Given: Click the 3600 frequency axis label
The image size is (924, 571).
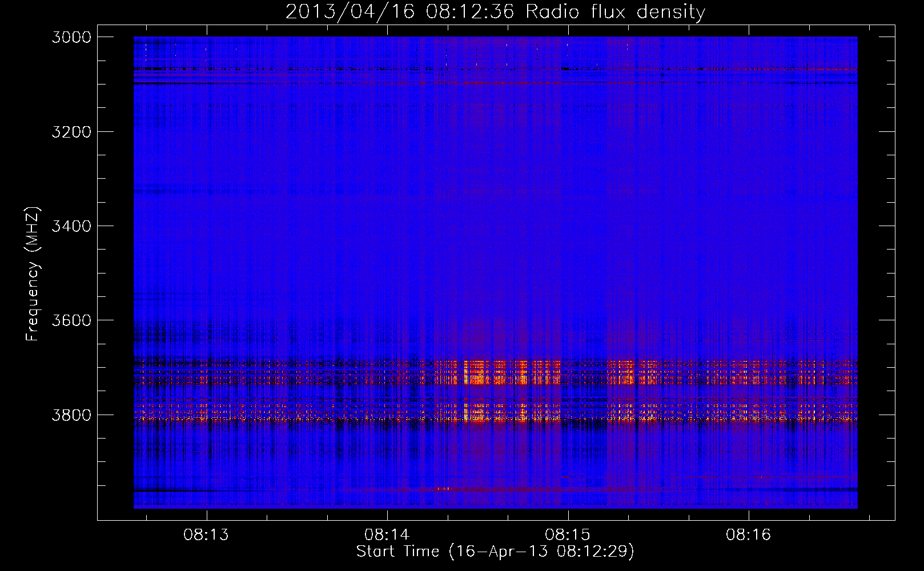Looking at the screenshot, I should click(x=71, y=320).
